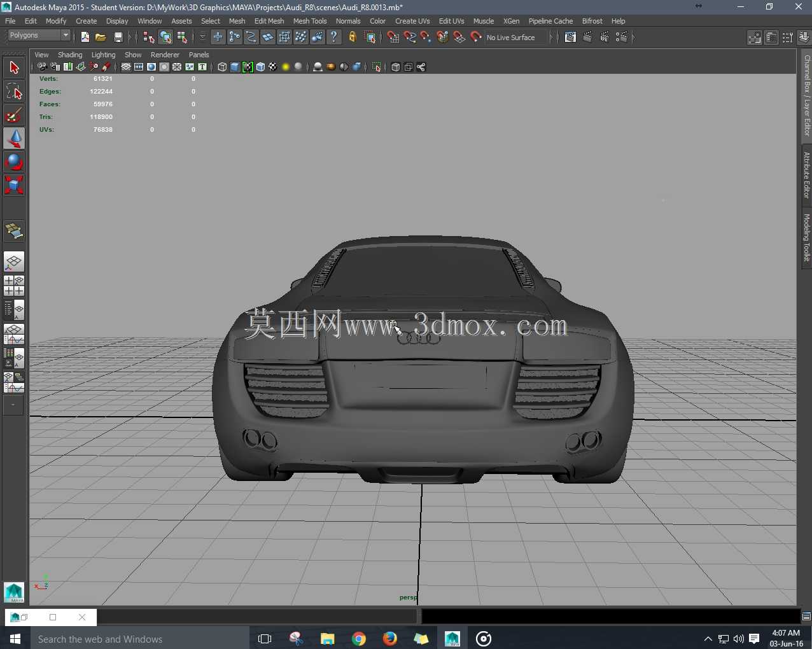Show the Channel Box sidebar icon
The image size is (812, 649).
[x=804, y=38]
